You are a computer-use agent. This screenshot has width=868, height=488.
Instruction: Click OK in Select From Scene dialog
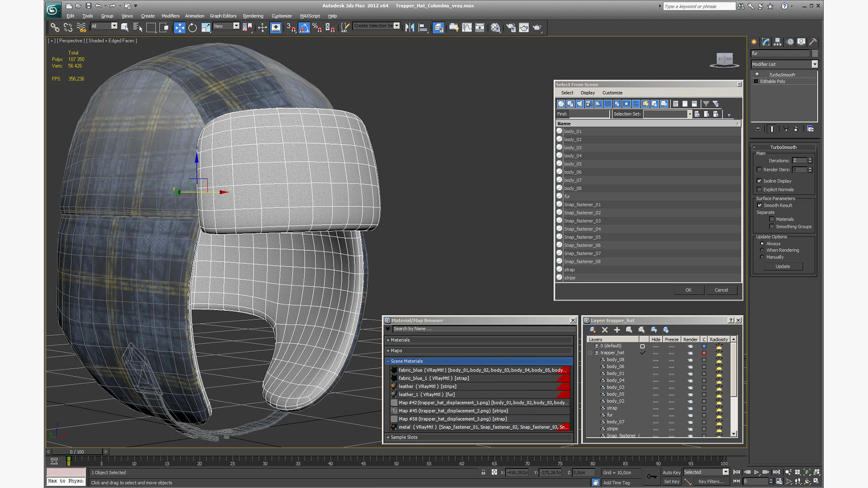coord(688,290)
